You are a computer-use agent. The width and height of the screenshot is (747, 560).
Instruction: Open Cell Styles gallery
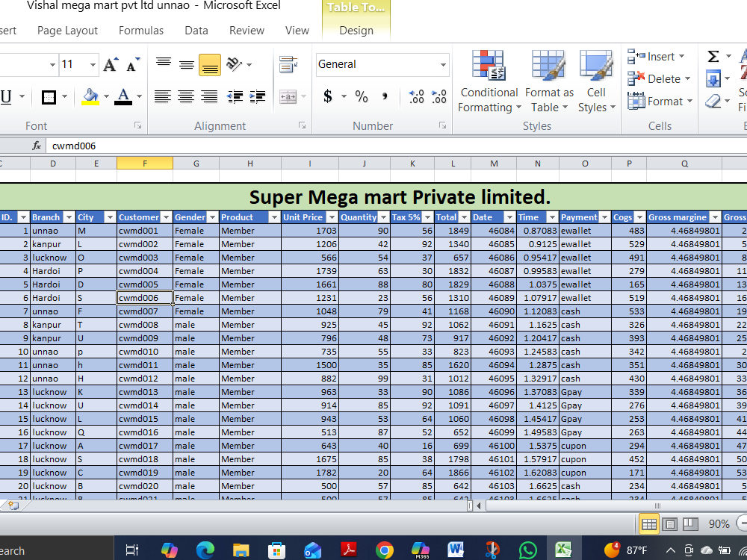596,81
